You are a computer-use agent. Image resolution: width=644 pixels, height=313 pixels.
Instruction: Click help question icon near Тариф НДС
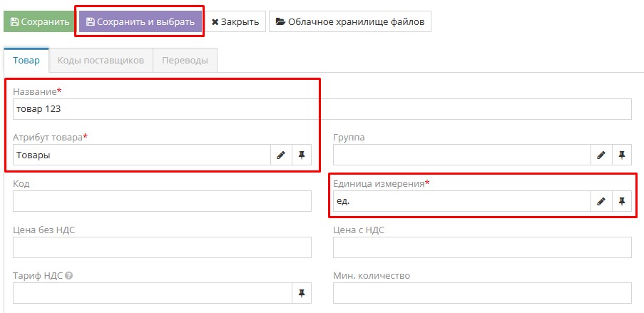pyautogui.click(x=69, y=276)
